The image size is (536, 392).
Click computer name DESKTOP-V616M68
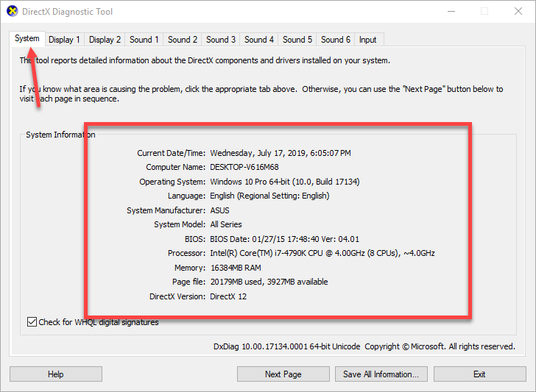point(244,168)
